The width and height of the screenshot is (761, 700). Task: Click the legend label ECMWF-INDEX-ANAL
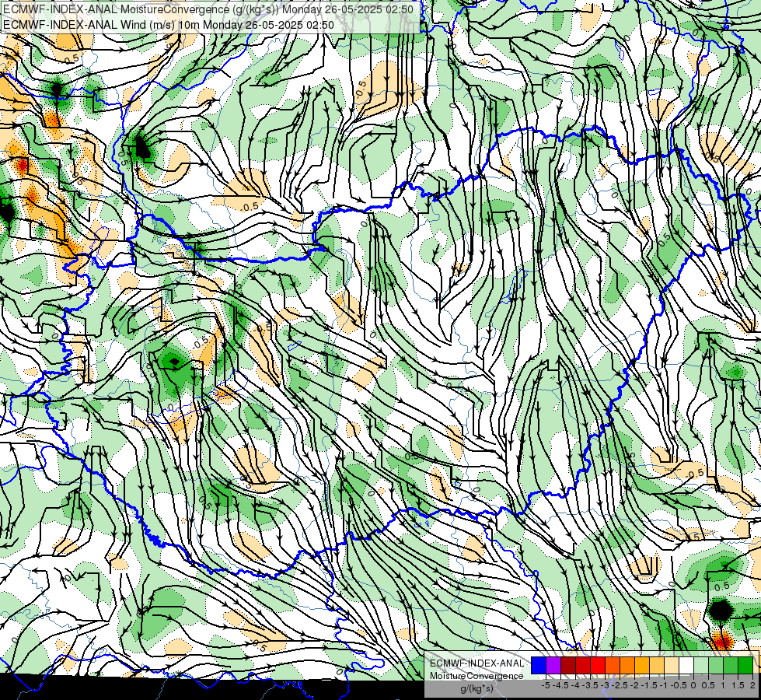[476, 663]
